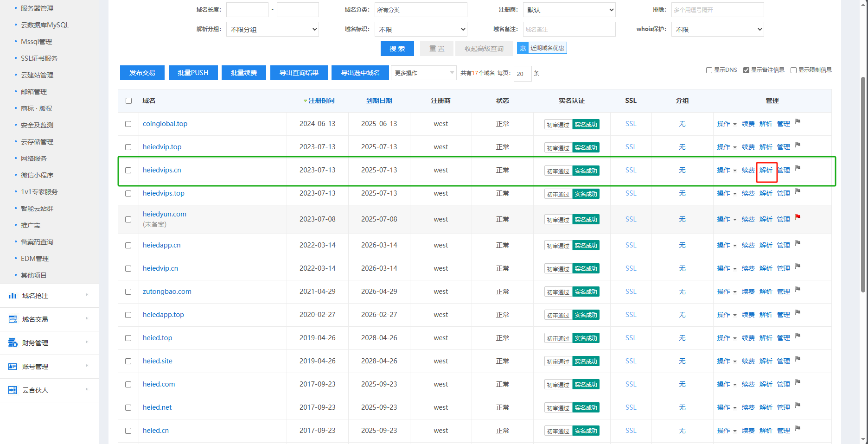Open the 域名标识 dropdown
Viewport: 868px width, 444px height.
[421, 29]
